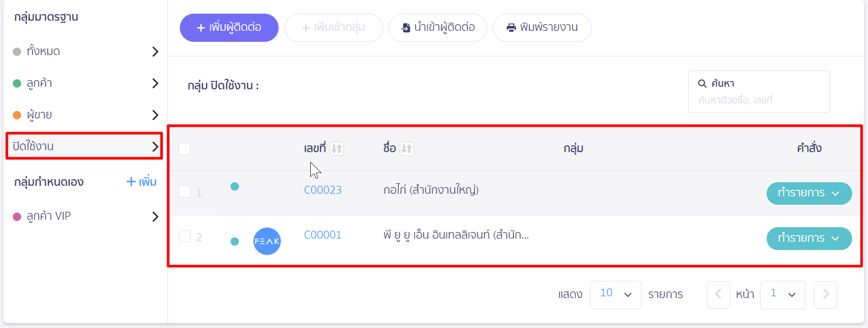
Task: Click the pink dot beside ลูกค้า VIP
Action: 17,217
